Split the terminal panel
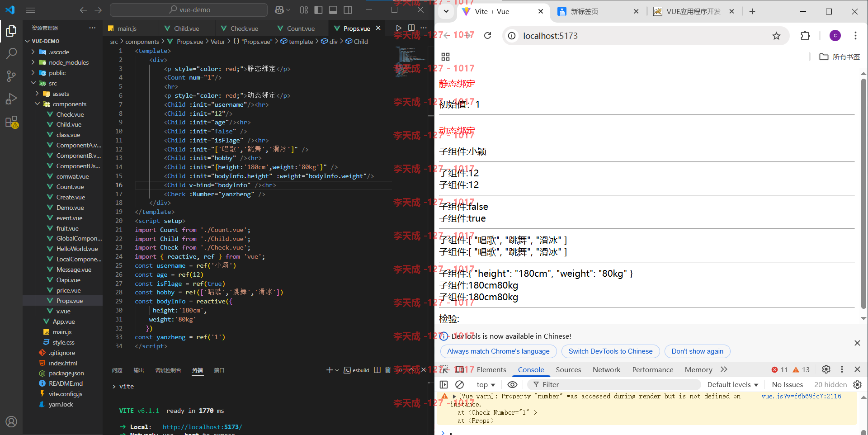The width and height of the screenshot is (868, 435). click(x=377, y=370)
